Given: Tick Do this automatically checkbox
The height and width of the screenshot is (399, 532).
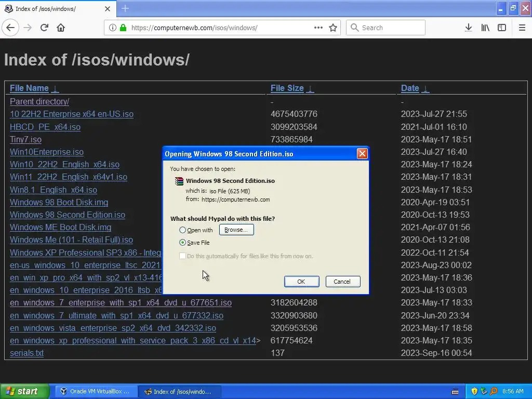Looking at the screenshot, I should (182, 256).
